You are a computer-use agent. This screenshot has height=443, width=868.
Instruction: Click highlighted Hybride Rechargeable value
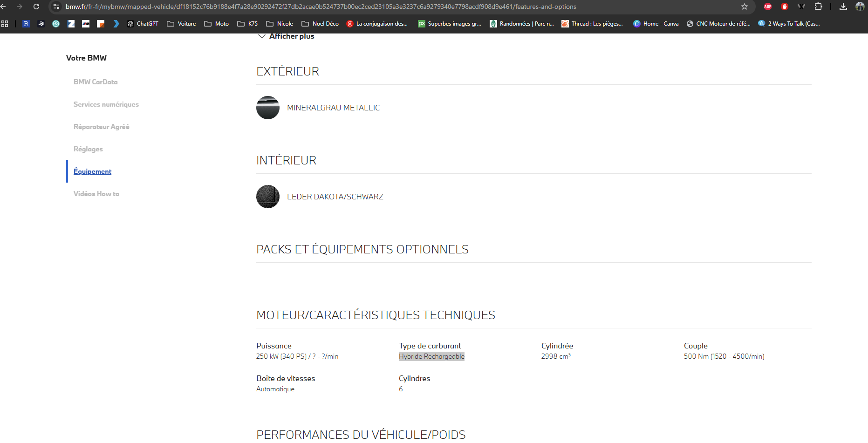pos(431,356)
